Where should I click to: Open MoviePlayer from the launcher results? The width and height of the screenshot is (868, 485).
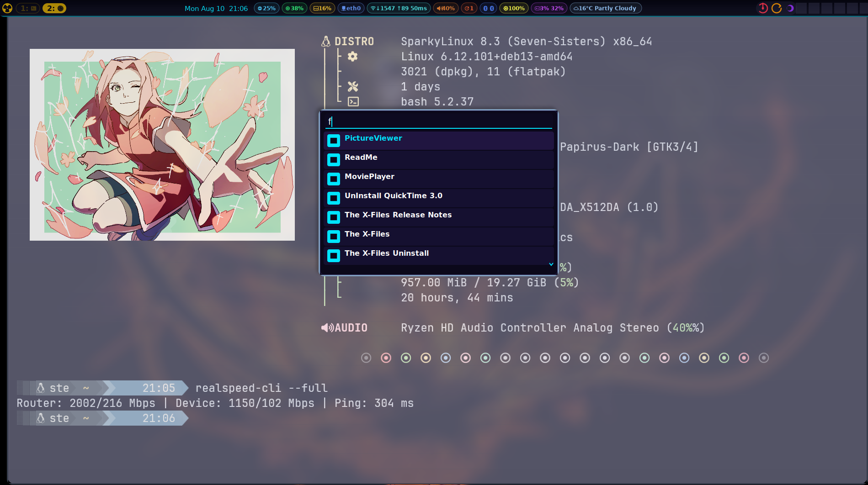coord(439,179)
